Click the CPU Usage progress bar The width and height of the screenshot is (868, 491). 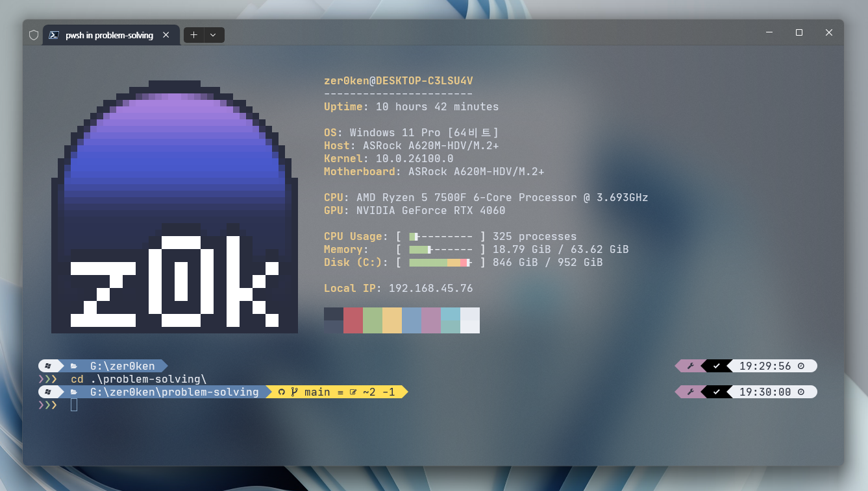441,237
